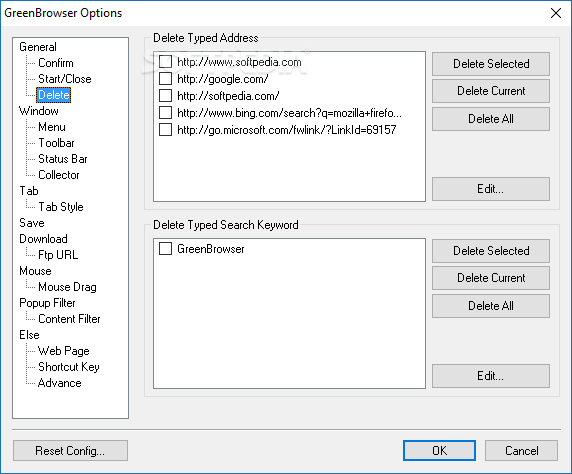The width and height of the screenshot is (572, 474).
Task: Select the http://www.softpedia.com list entry text
Action: click(239, 62)
